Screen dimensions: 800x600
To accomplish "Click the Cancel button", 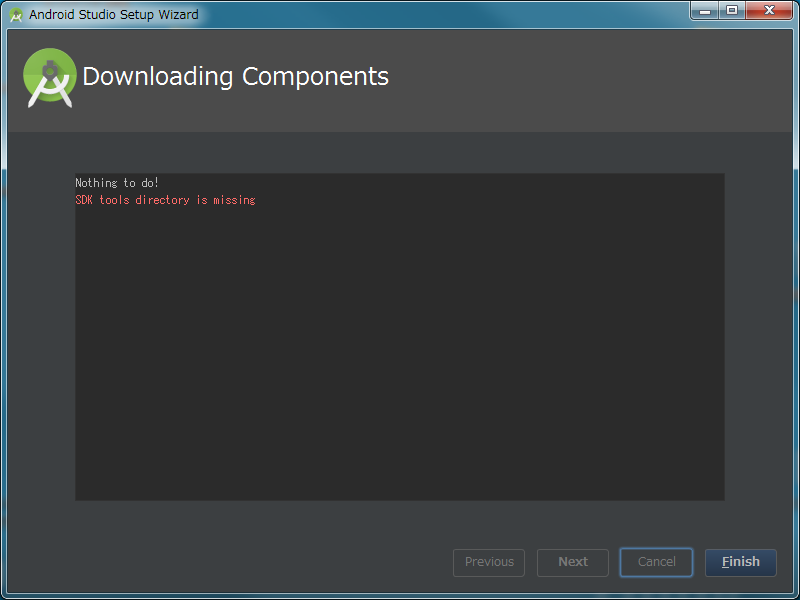I will 656,562.
